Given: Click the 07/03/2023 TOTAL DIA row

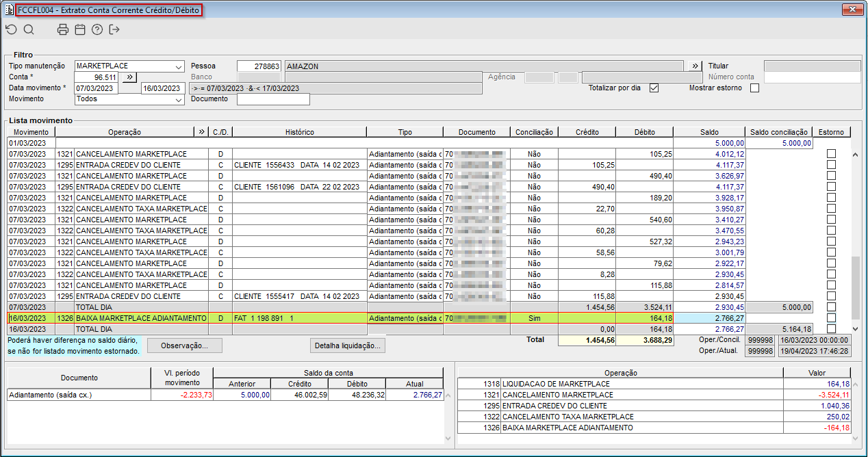Looking at the screenshot, I should 429,307.
